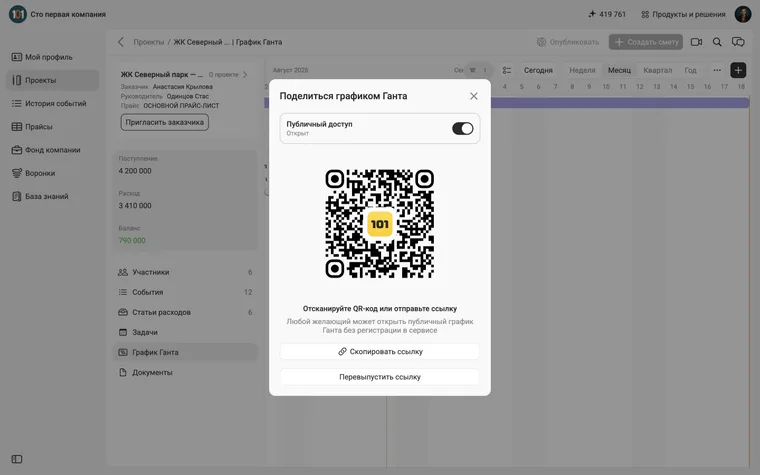Click the user avatar at top right
Screen dimensions: 760x475
pos(743,14)
